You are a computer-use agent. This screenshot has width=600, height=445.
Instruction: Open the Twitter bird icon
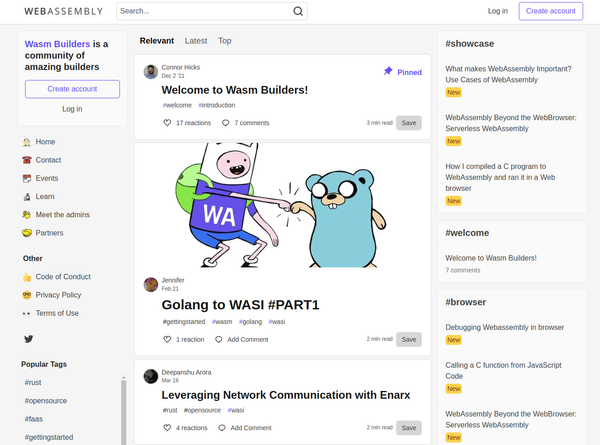click(x=29, y=339)
